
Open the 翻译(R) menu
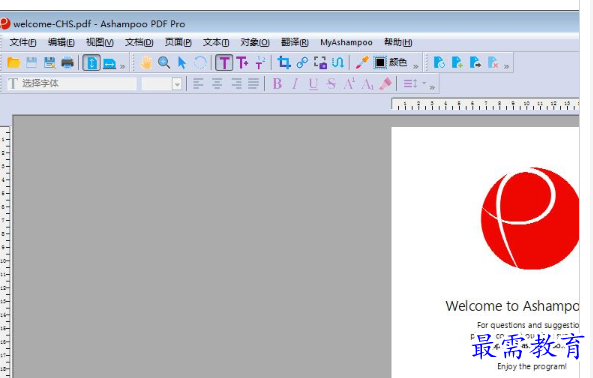pyautogui.click(x=295, y=42)
